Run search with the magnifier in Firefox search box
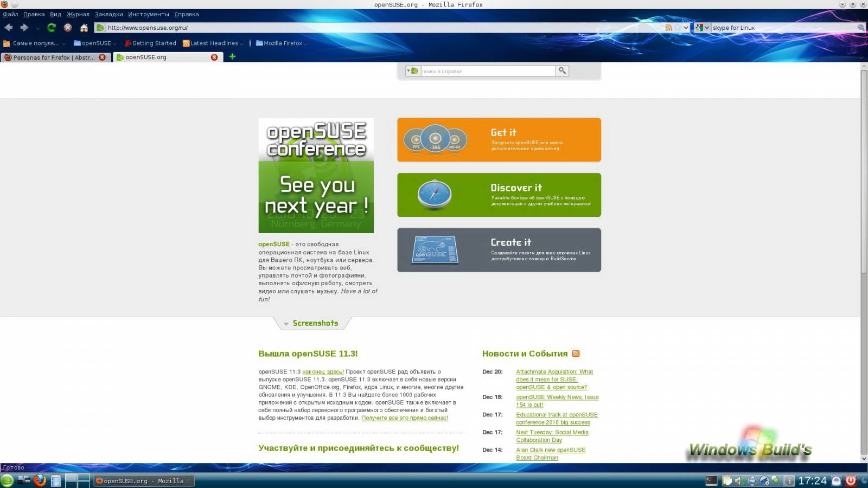 coord(860,28)
